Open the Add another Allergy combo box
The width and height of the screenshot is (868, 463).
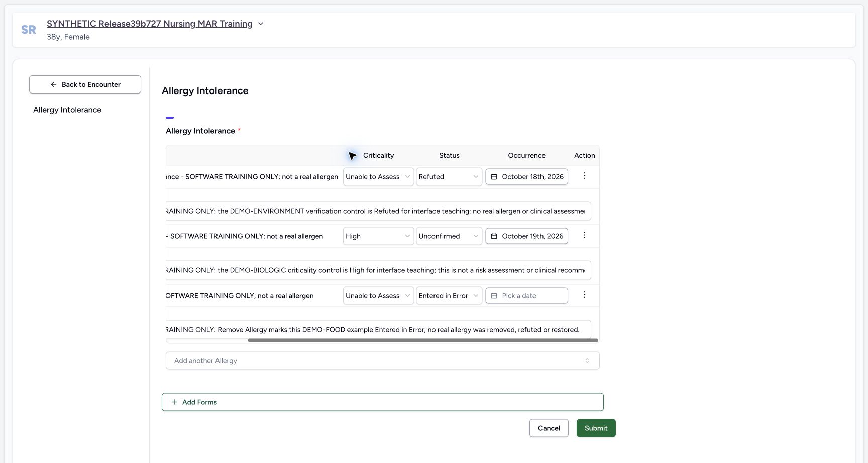click(x=382, y=361)
